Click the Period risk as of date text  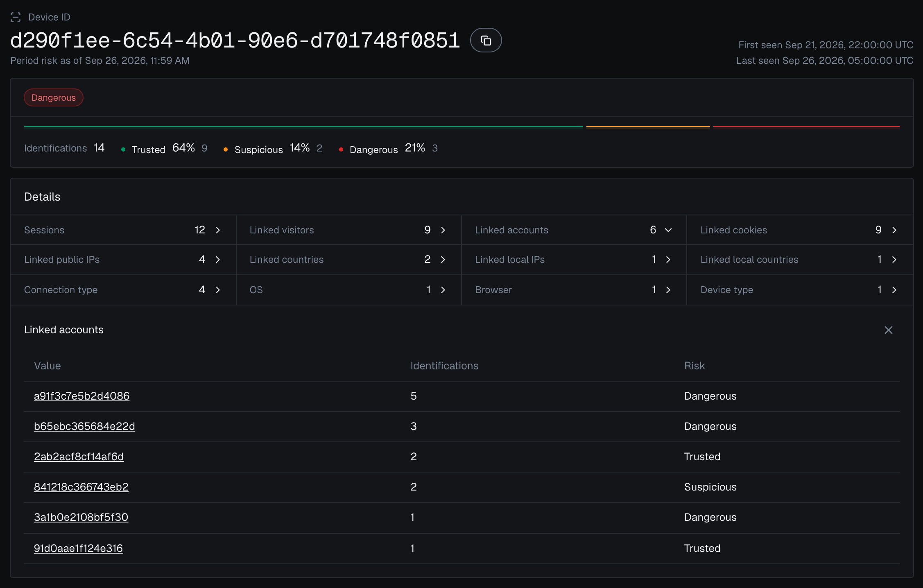click(100, 61)
